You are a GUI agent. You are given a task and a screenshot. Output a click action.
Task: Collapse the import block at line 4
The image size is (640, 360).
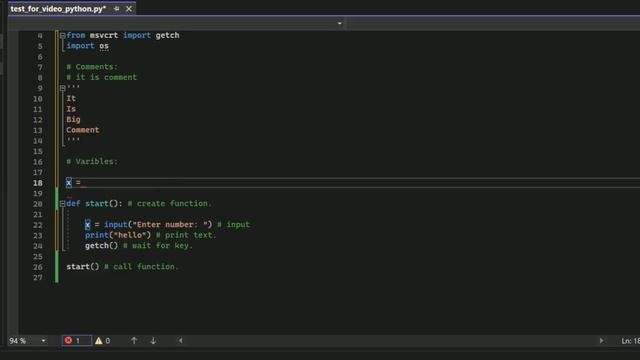pos(62,36)
